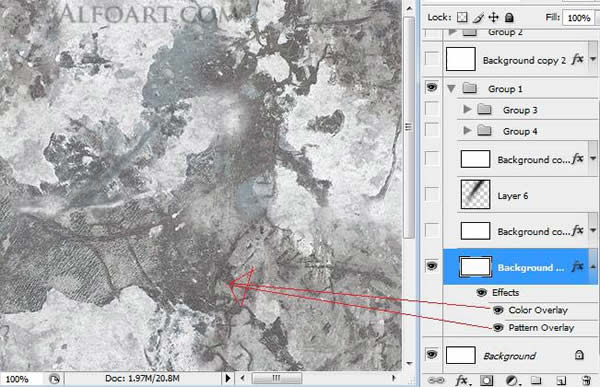Image resolution: width=600 pixels, height=387 pixels.
Task: Show Group 3 via visibility box
Action: tap(432, 109)
